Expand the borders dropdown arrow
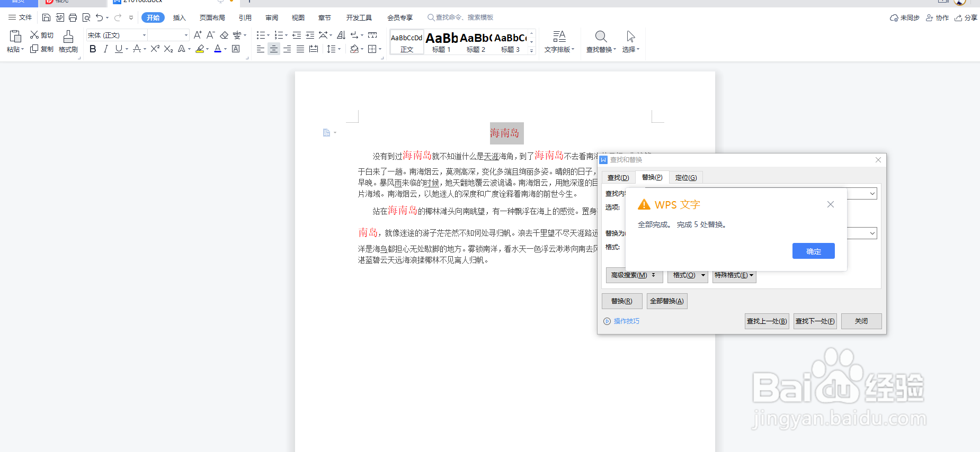This screenshot has width=980, height=452. pos(380,49)
